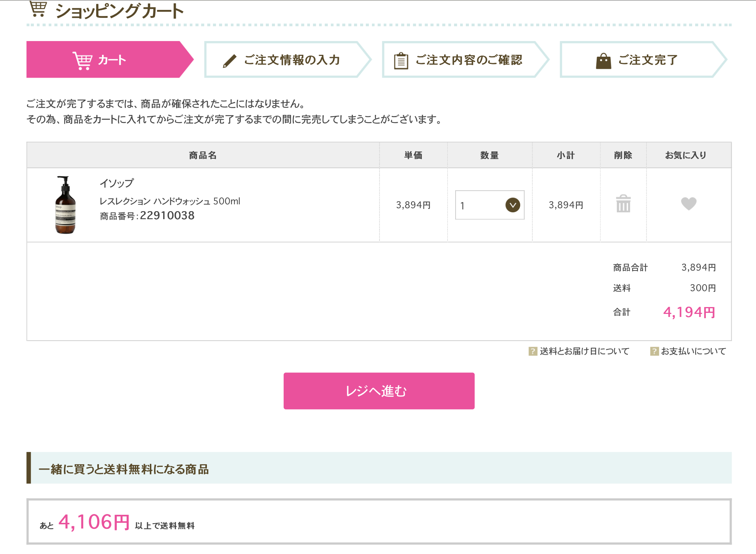Click the clipboard icon in confirmation step
The width and height of the screenshot is (756, 554).
(x=401, y=61)
